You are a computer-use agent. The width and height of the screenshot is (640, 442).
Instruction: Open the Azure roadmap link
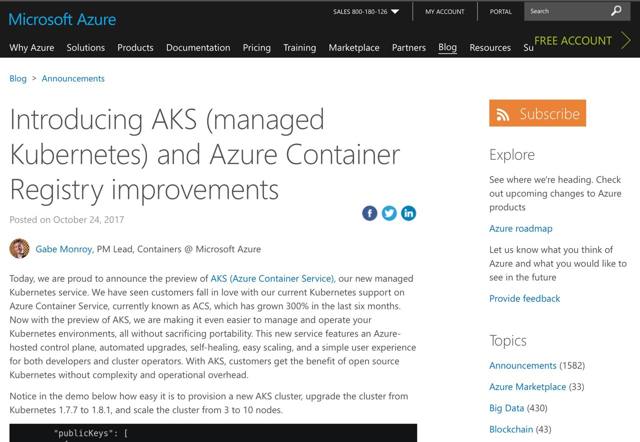tap(521, 228)
